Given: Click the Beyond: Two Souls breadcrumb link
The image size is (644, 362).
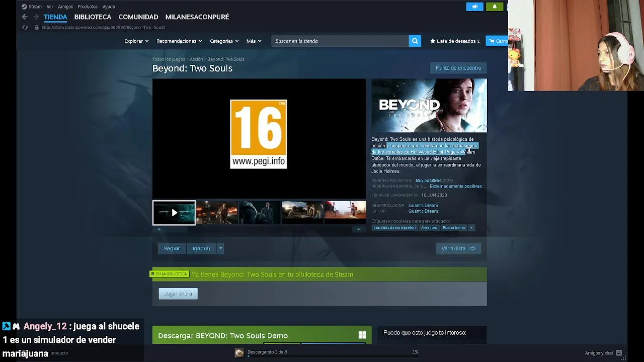Looking at the screenshot, I should [x=226, y=59].
